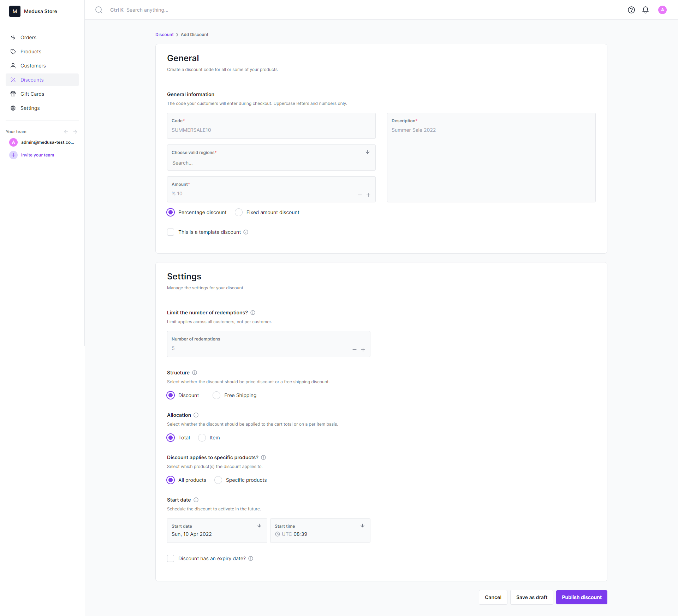The width and height of the screenshot is (678, 616).
Task: Open Gift Cards using the gift icon
Action: click(13, 94)
